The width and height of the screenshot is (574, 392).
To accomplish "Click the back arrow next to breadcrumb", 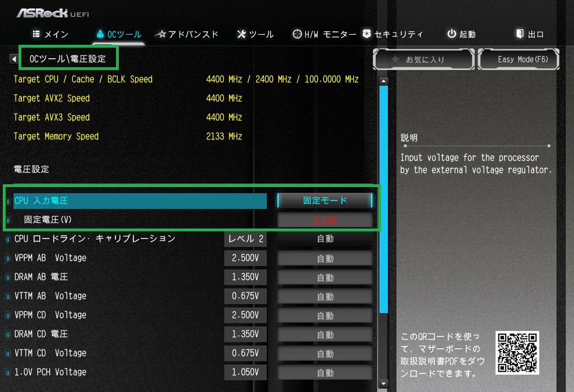I will (13, 58).
